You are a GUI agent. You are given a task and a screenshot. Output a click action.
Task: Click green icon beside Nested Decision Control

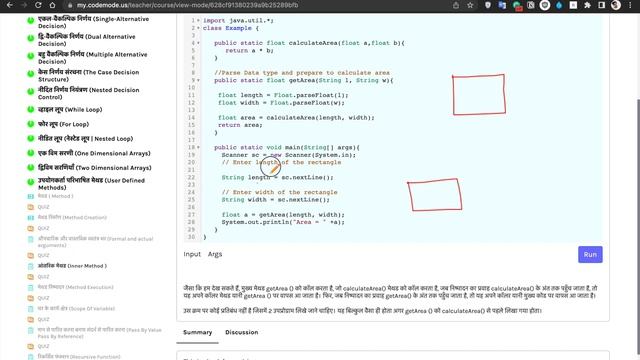(x=31, y=91)
